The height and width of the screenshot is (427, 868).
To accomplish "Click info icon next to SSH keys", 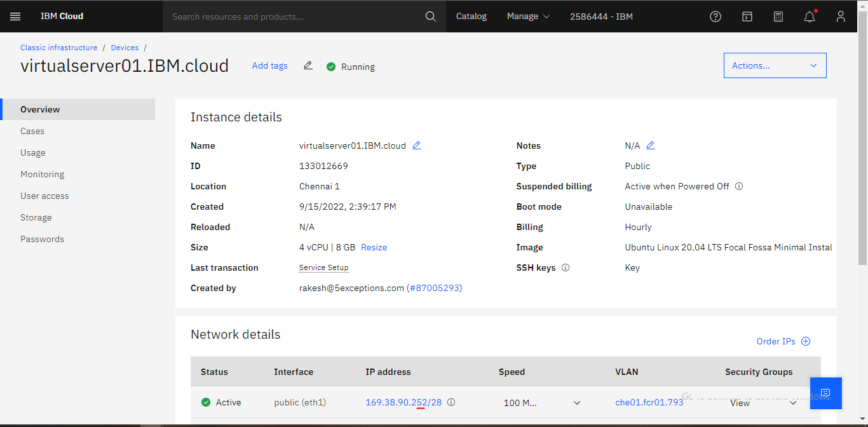I will (x=566, y=268).
